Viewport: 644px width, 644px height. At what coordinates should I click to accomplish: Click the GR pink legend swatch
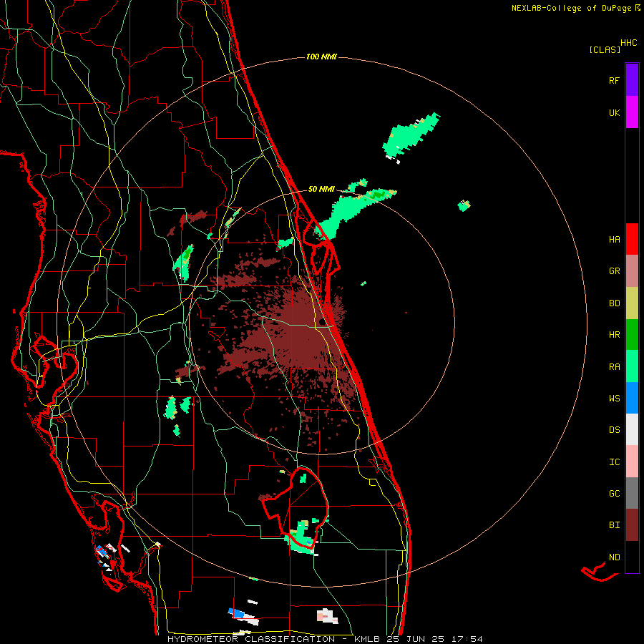coord(632,271)
